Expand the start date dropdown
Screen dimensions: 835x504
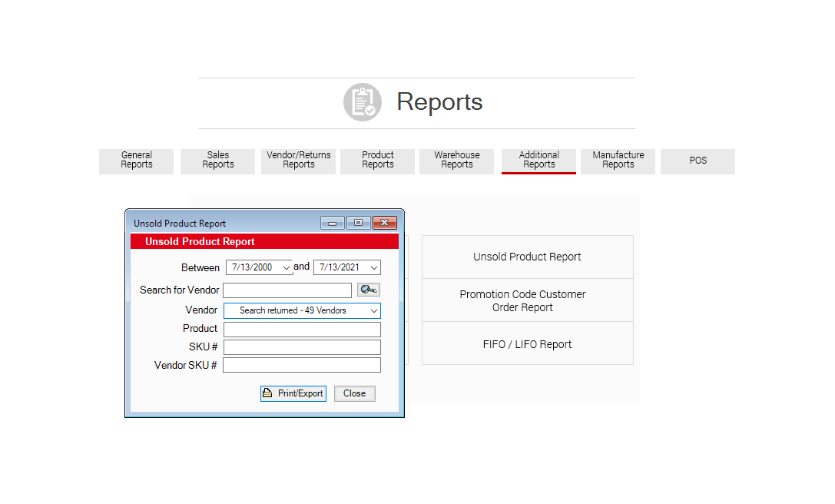click(x=287, y=267)
